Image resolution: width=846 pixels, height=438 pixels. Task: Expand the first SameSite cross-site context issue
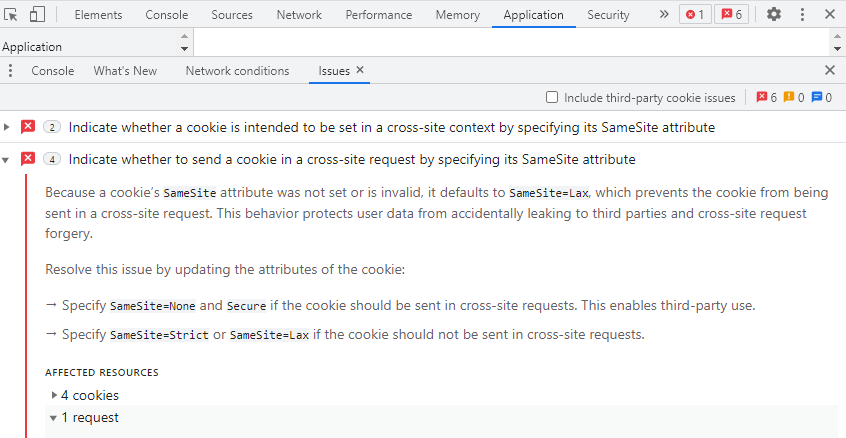(8, 127)
